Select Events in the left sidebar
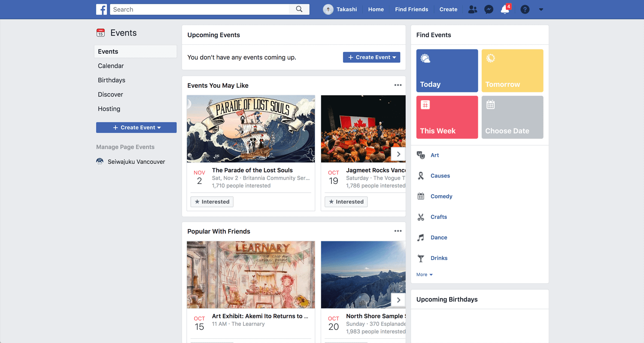Viewport: 644px width, 343px height. coord(135,52)
